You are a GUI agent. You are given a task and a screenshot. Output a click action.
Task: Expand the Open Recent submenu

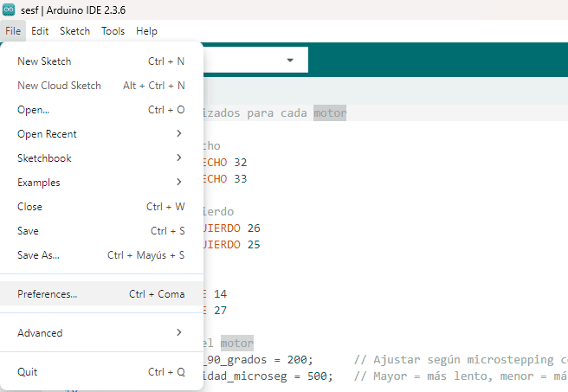point(100,134)
